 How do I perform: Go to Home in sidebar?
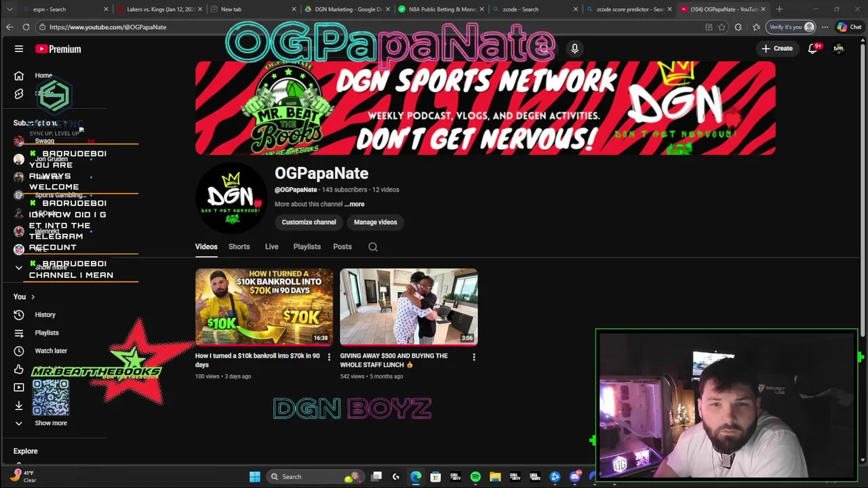[43, 75]
